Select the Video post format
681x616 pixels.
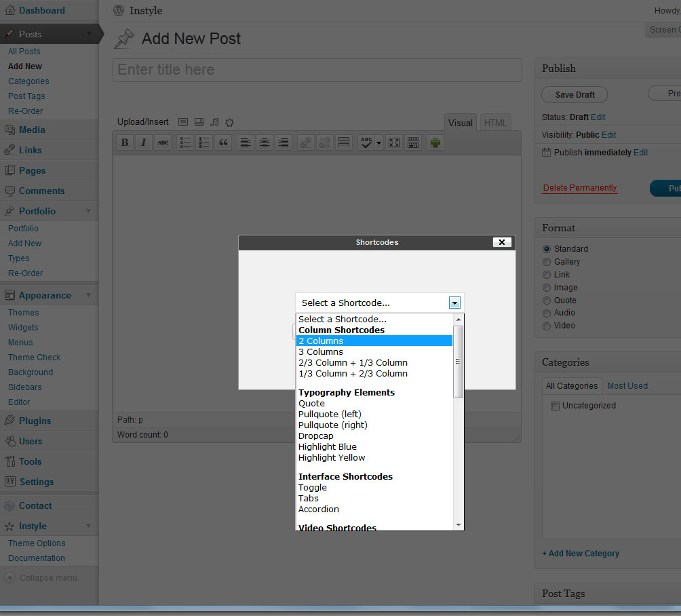(x=547, y=326)
